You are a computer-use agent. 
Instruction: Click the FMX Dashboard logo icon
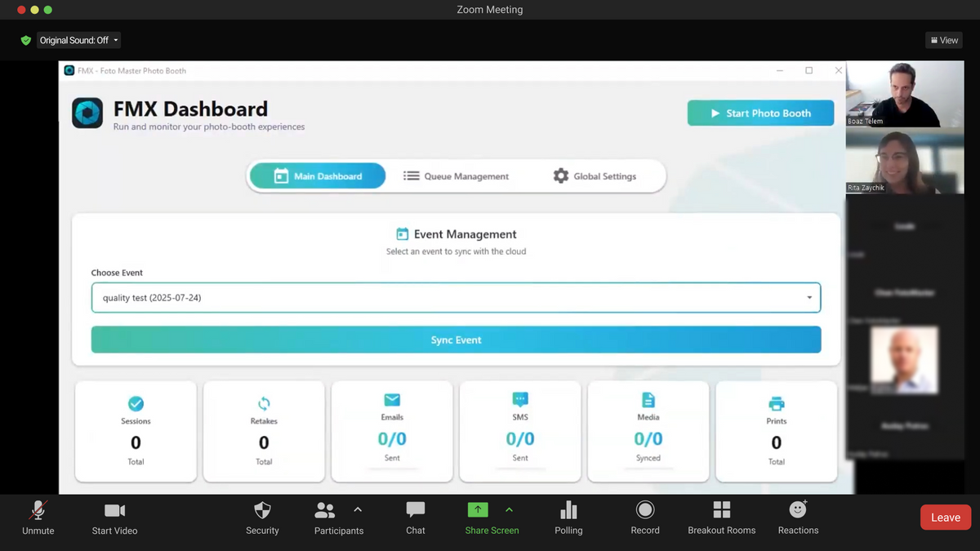pos(87,113)
